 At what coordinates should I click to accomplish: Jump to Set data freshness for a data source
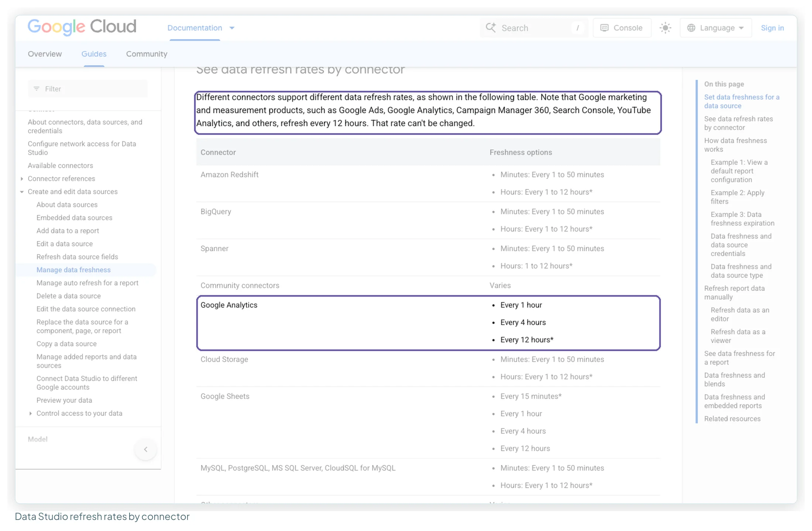(x=742, y=101)
